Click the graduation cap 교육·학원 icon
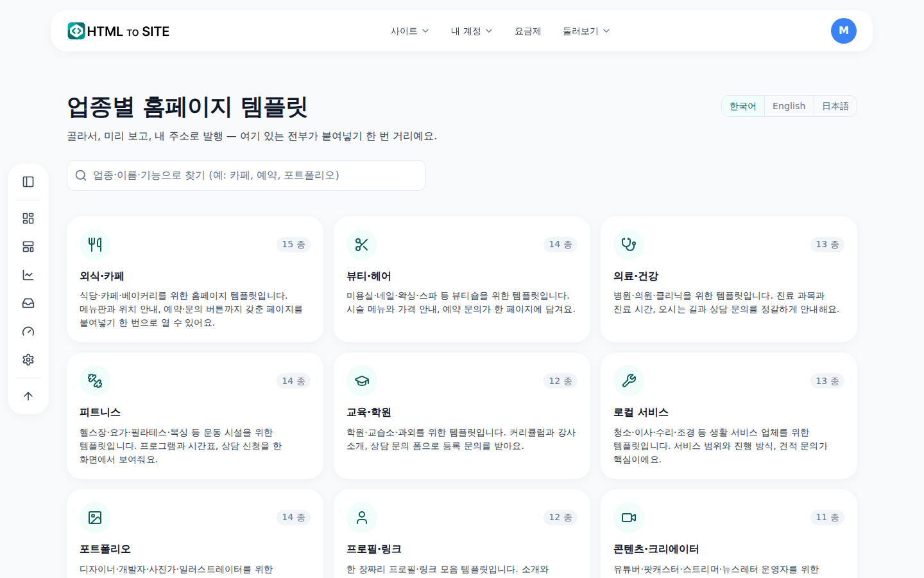 pos(362,381)
